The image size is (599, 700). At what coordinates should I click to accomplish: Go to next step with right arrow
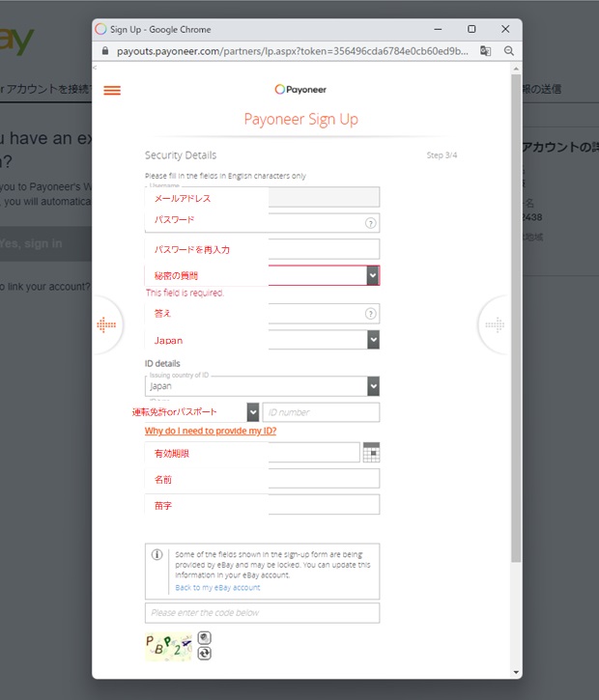[x=495, y=325]
